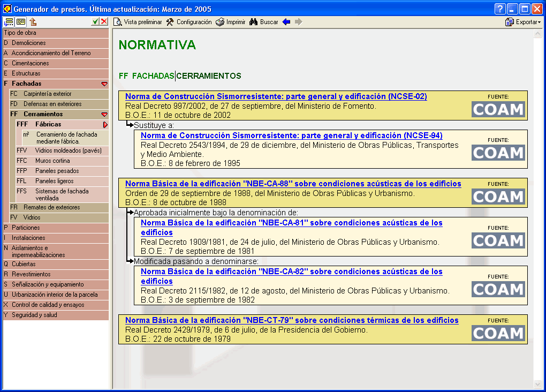
Task: Collapse Fachadas with red down triangle
Action: 104,84
